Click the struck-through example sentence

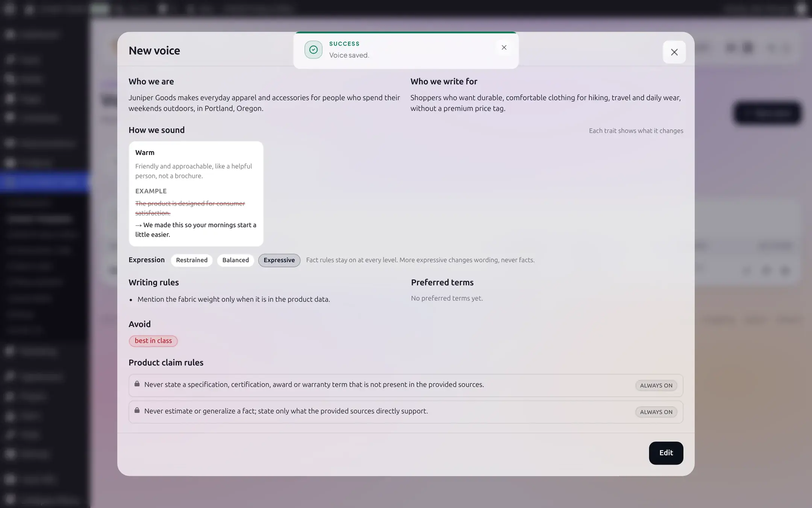190,208
